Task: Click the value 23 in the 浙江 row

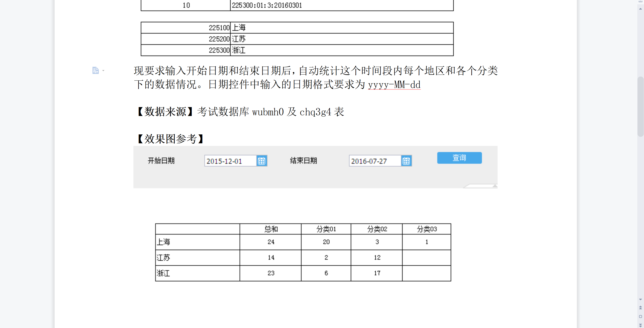Action: point(271,273)
